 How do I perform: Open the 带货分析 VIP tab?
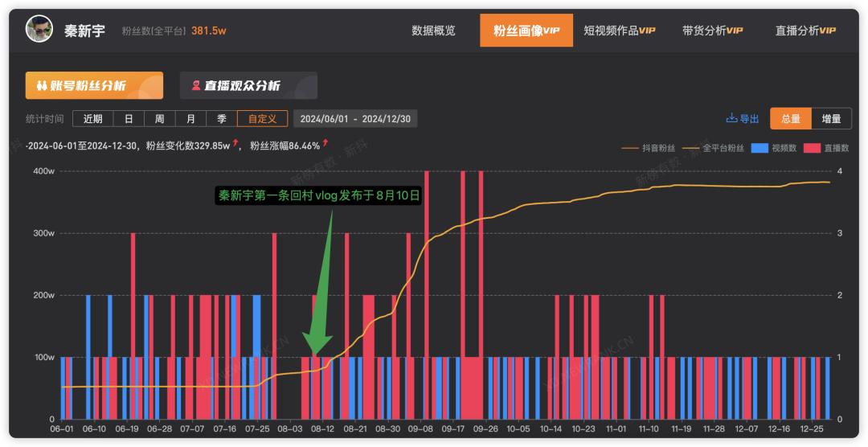pos(712,31)
